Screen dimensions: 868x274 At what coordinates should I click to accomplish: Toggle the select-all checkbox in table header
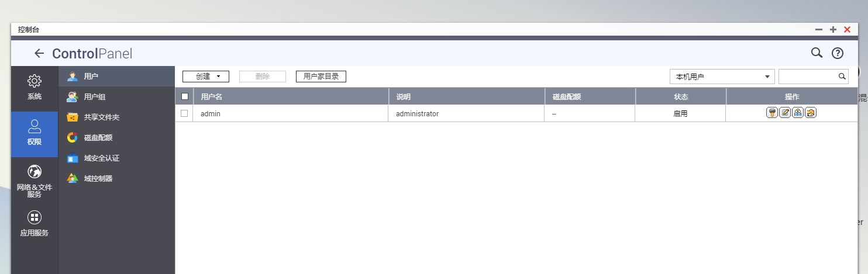pyautogui.click(x=185, y=96)
